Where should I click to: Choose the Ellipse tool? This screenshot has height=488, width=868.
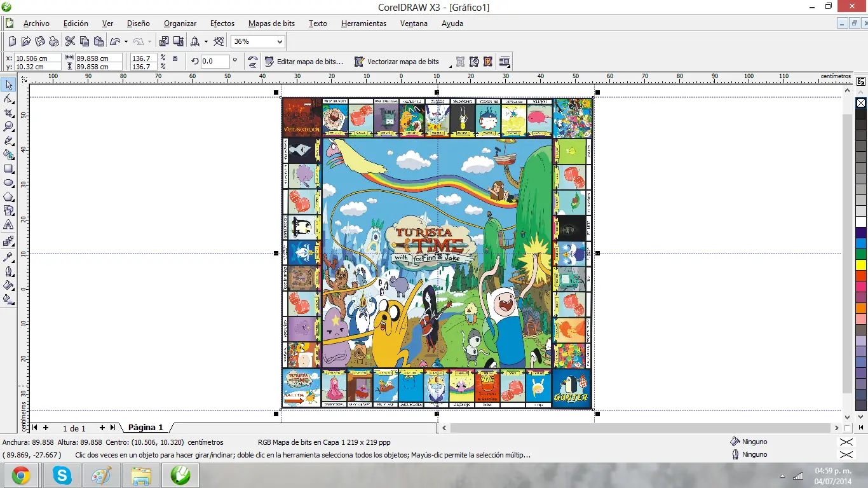tap(9, 183)
